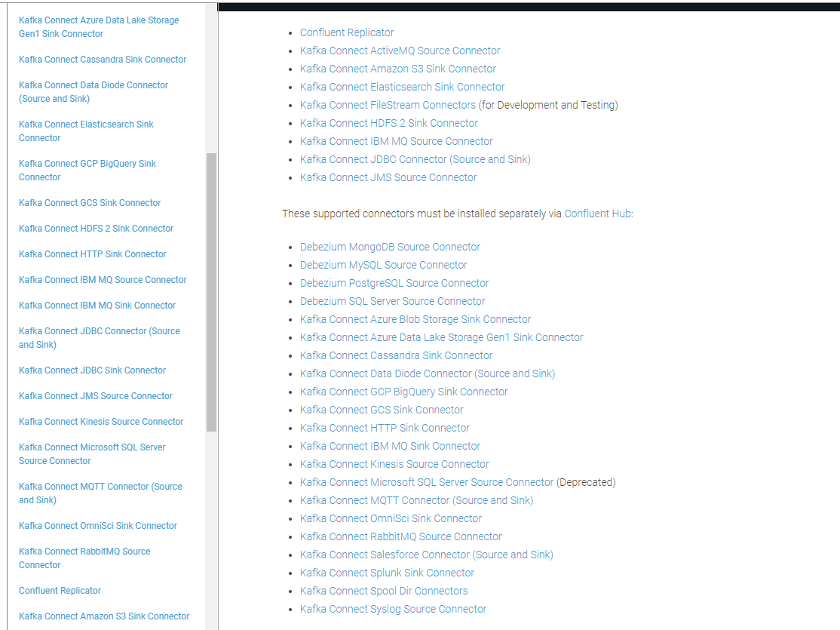Open main list Kafka Connect RabbitMQ Source Connector
Screen dimensions: 840x630
click(400, 537)
